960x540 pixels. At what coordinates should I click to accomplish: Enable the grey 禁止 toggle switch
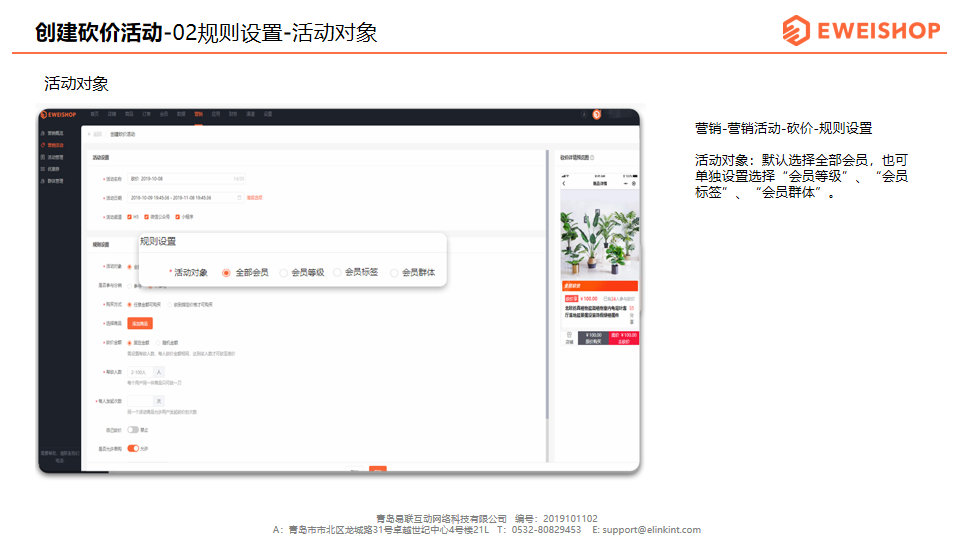pyautogui.click(x=133, y=430)
